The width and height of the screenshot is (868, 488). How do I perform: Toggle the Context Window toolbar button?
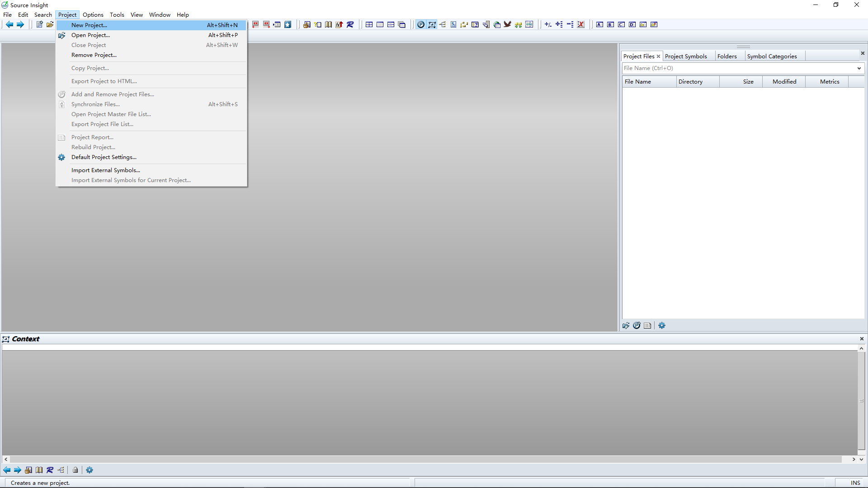432,24
